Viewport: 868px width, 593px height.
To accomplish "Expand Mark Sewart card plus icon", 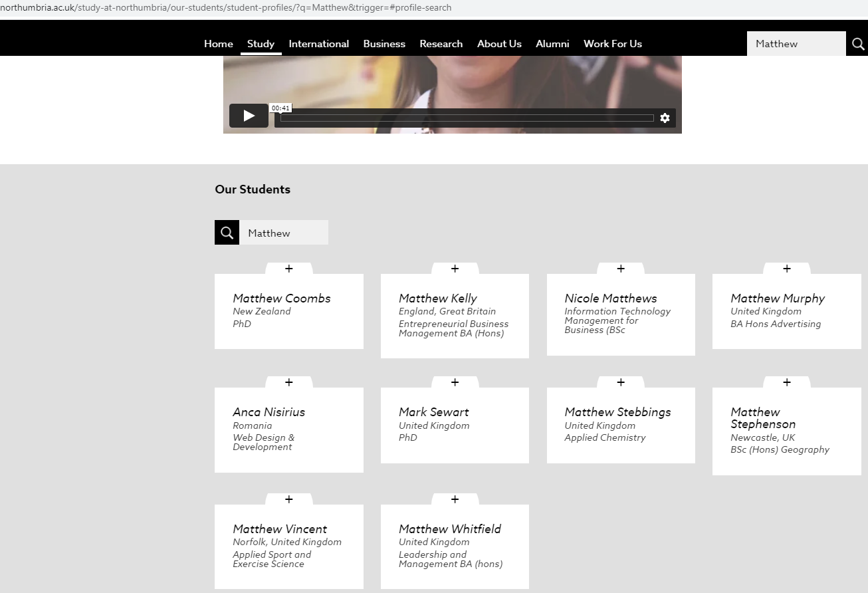I will tap(455, 382).
